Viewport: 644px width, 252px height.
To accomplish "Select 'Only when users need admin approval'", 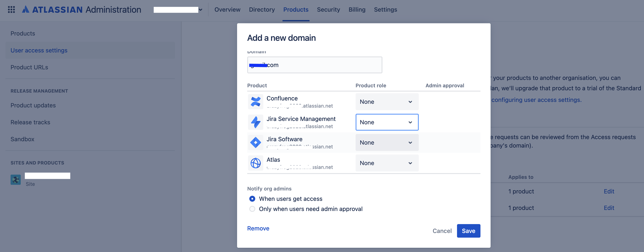I will tap(252, 209).
